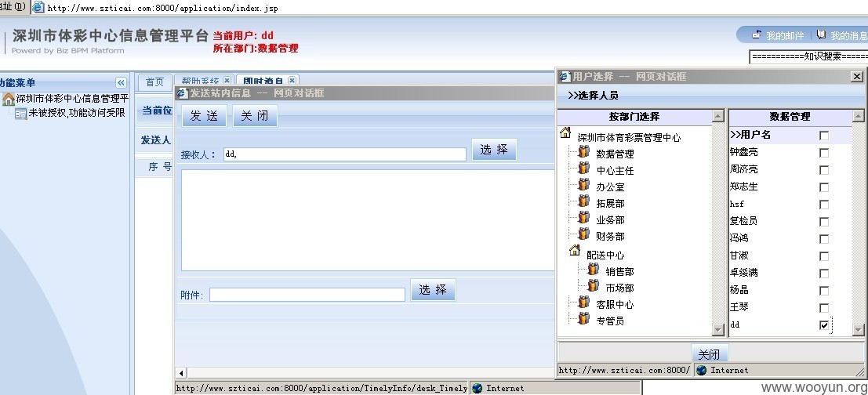Image resolution: width=868 pixels, height=395 pixels.
Task: Click the 拓展部 department book icon
Action: [583, 202]
